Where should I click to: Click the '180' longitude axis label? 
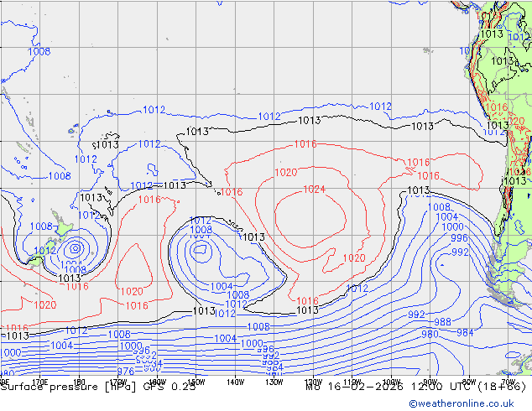(79, 382)
